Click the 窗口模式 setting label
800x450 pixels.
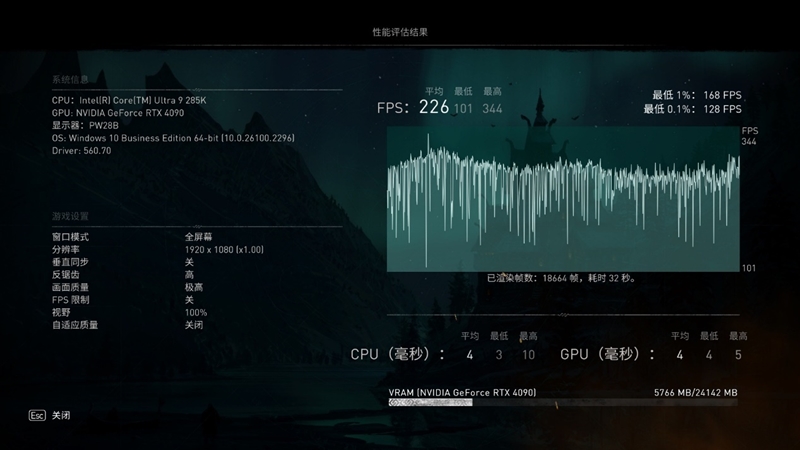(70, 237)
